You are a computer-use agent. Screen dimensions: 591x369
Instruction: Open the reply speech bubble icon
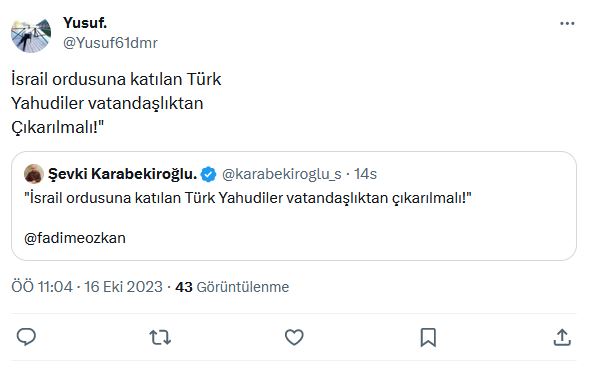[26, 337]
